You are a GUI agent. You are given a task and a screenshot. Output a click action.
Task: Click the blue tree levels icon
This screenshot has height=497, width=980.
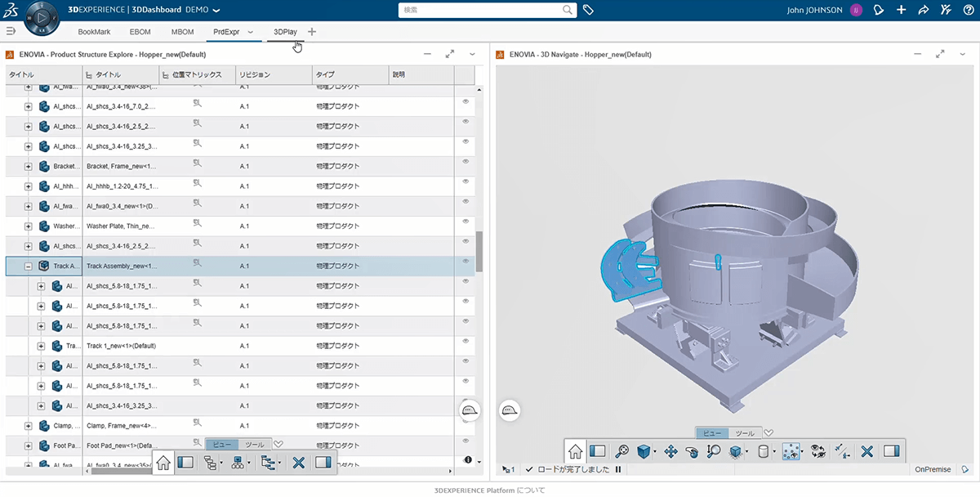click(x=267, y=463)
